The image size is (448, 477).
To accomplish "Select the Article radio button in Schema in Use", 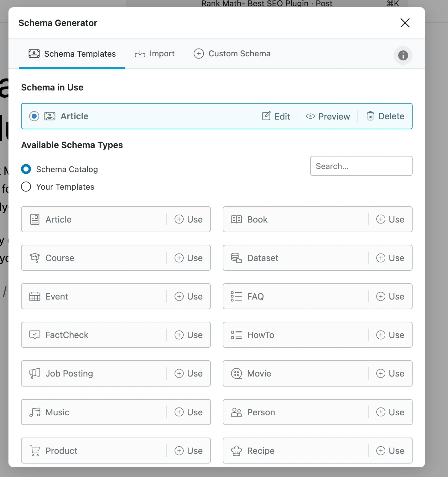I will point(34,116).
